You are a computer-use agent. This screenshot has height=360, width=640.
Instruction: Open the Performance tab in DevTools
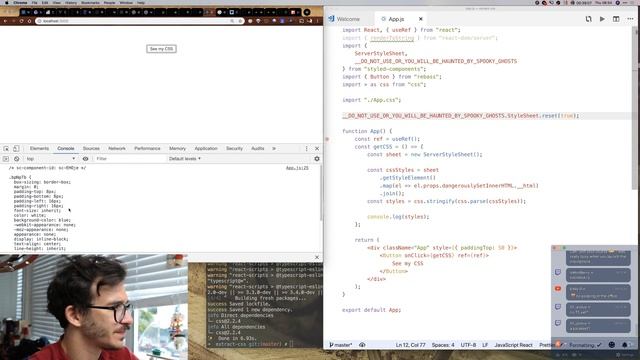click(147, 149)
